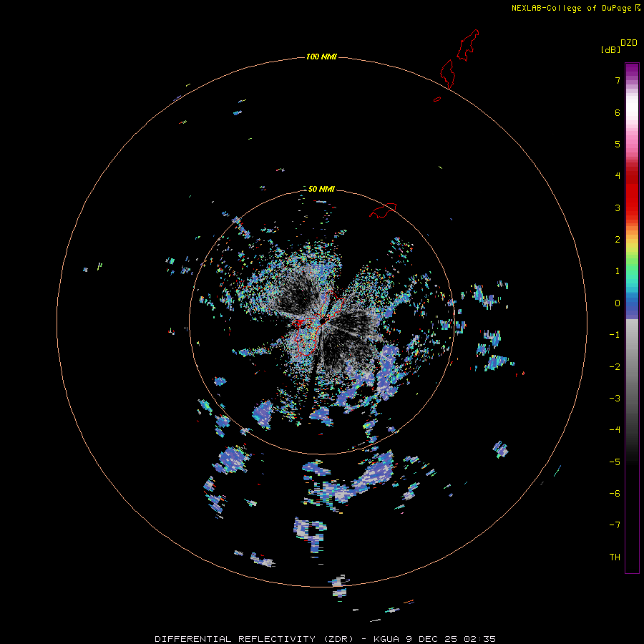Viewport: 644px width, 644px height.
Task: Click the red island outlines beyond 100 NMI ring
Action: 459,59
